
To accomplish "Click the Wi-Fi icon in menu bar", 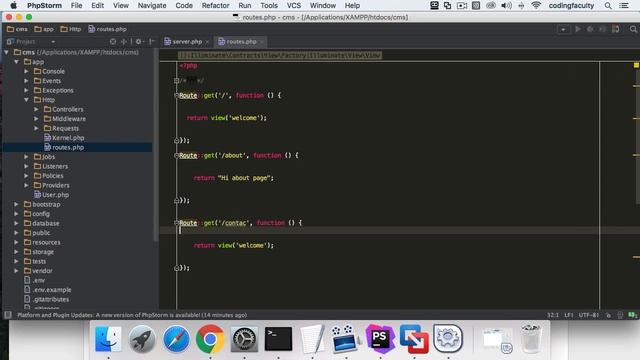I will [536, 5].
